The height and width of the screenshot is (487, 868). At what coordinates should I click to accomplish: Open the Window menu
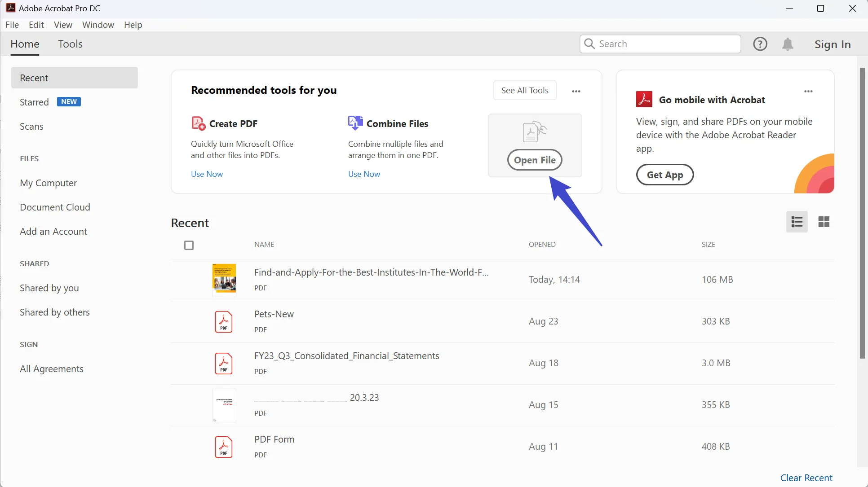[98, 25]
